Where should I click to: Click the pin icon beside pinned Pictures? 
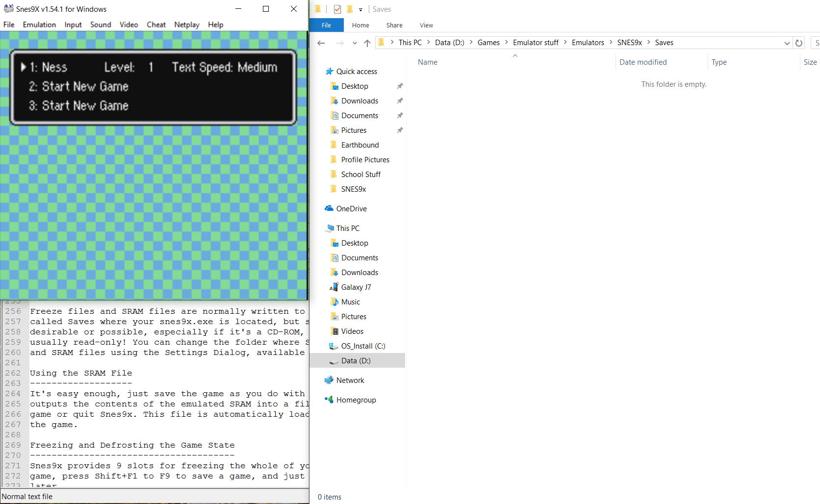400,130
